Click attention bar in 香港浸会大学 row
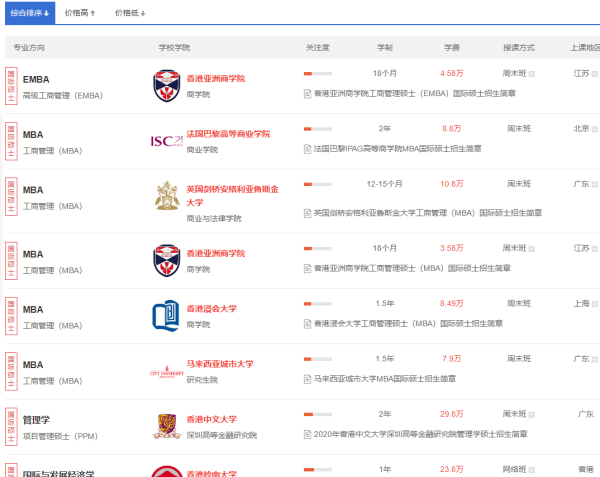 click(317, 304)
